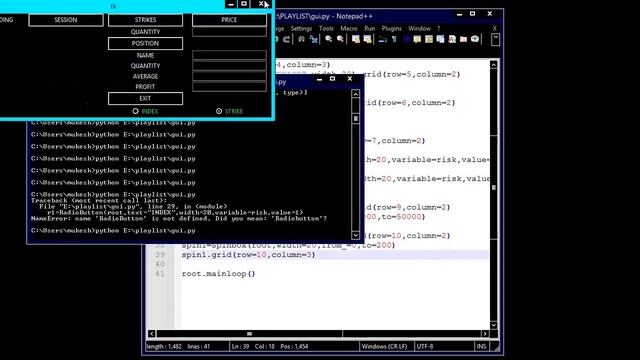Screen dimensions: 640x360
Task: Open the Settings menu in Notepad++
Action: pos(301,29)
